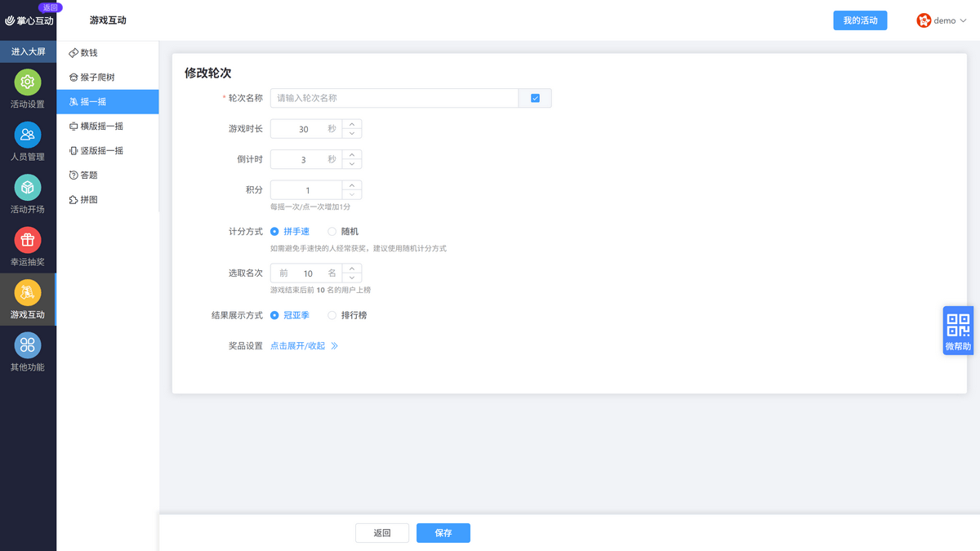Increase 积分 value with up arrow

tap(352, 185)
